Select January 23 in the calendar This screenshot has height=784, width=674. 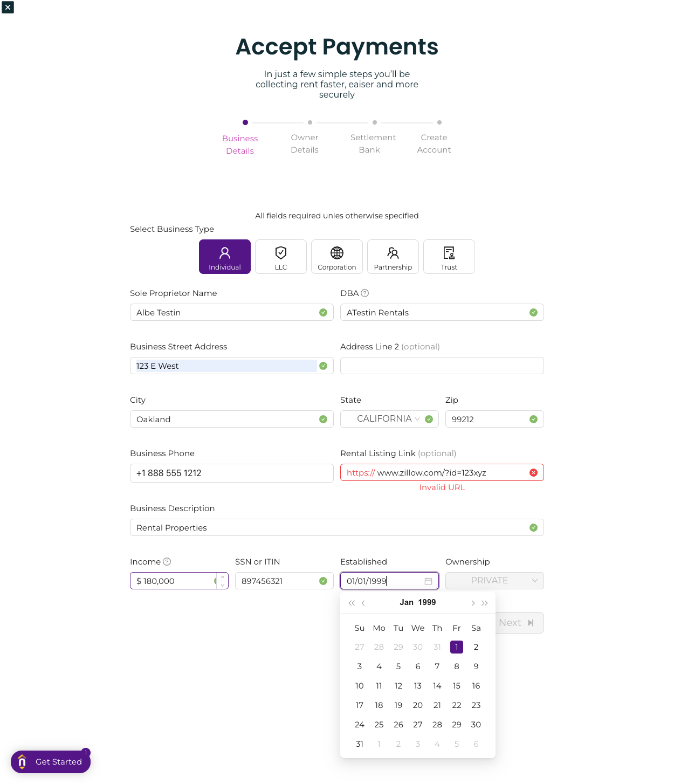(x=476, y=705)
